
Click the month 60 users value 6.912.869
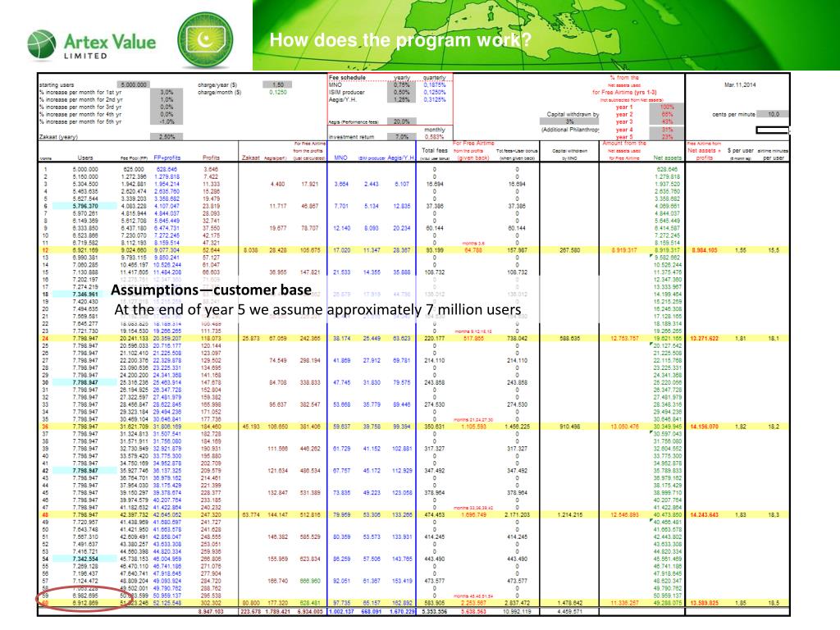pyautogui.click(x=85, y=603)
